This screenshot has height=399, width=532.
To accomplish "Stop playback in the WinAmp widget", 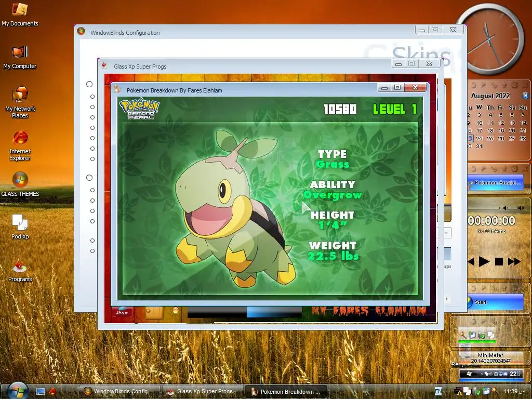I will tap(499, 261).
